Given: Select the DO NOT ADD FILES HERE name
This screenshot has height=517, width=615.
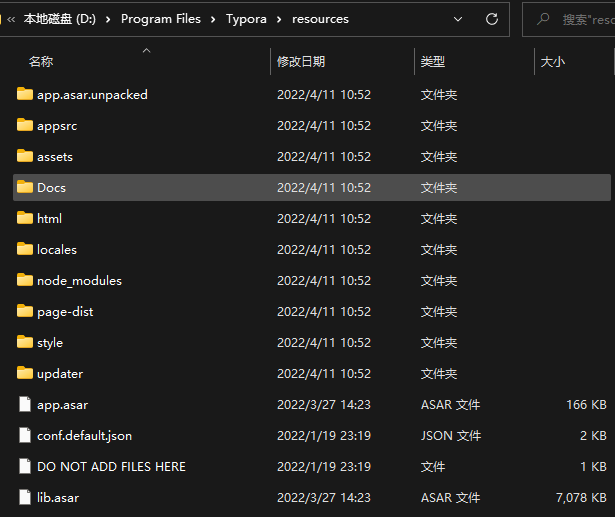Looking at the screenshot, I should pos(111,466).
